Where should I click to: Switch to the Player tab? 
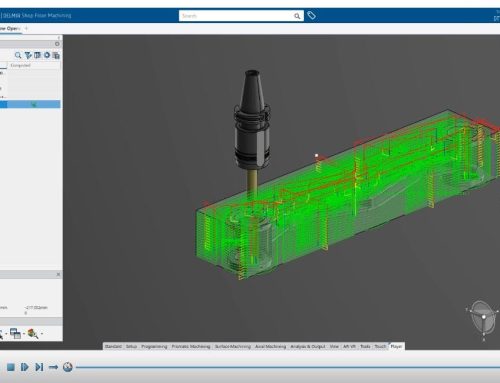(396, 347)
